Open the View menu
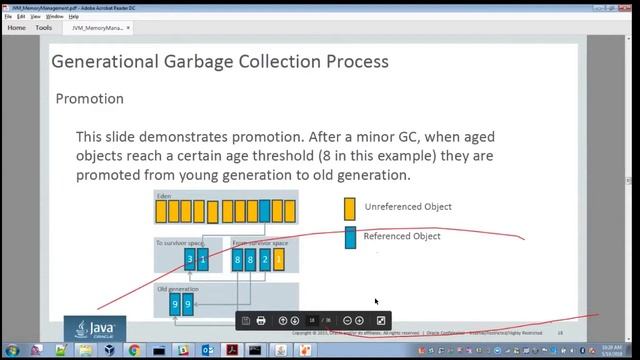 (36, 17)
